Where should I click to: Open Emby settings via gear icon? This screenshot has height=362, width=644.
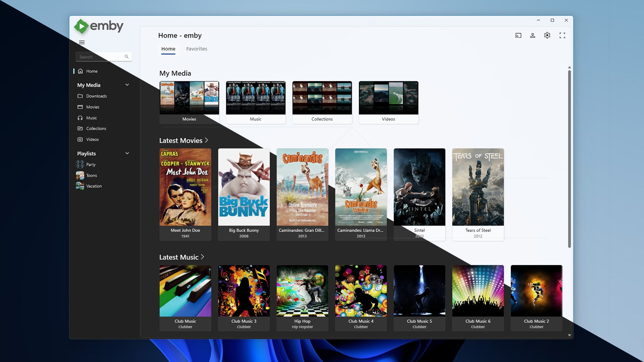pos(547,35)
